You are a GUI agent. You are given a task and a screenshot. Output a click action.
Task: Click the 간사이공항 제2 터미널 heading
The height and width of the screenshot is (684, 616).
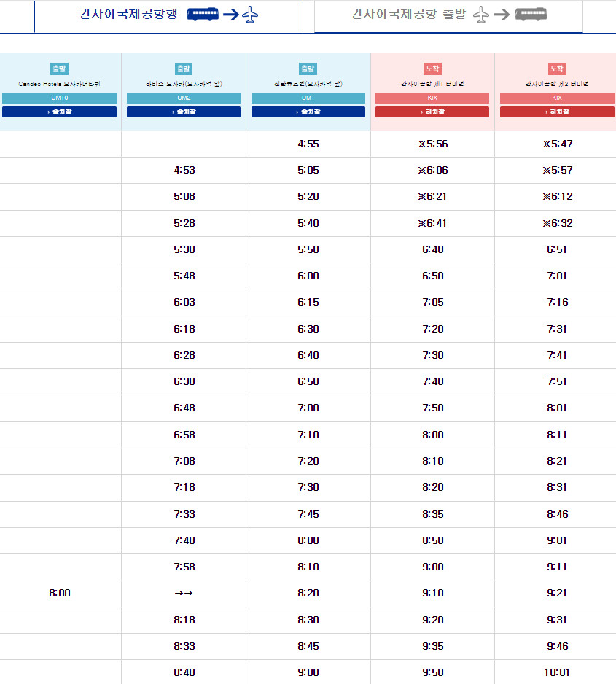click(x=557, y=84)
